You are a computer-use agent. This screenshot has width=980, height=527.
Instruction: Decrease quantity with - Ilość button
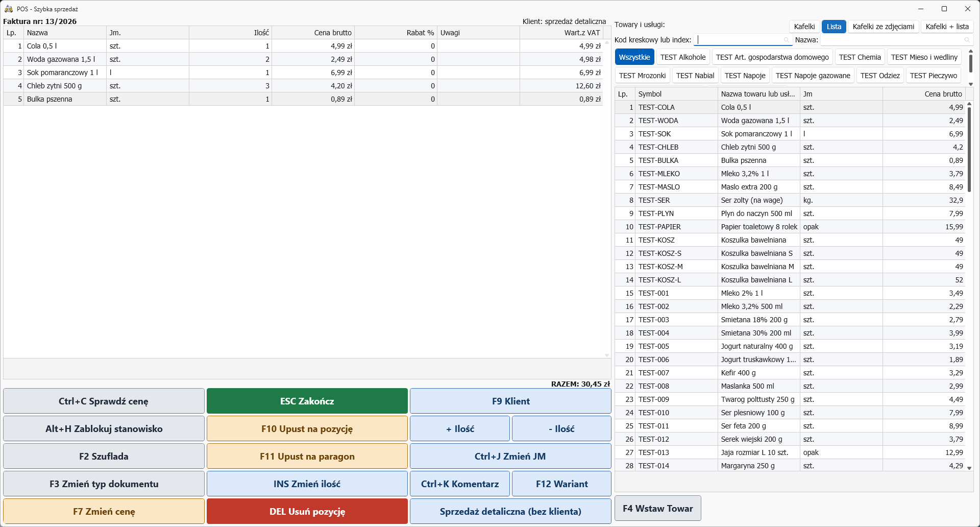(x=561, y=429)
